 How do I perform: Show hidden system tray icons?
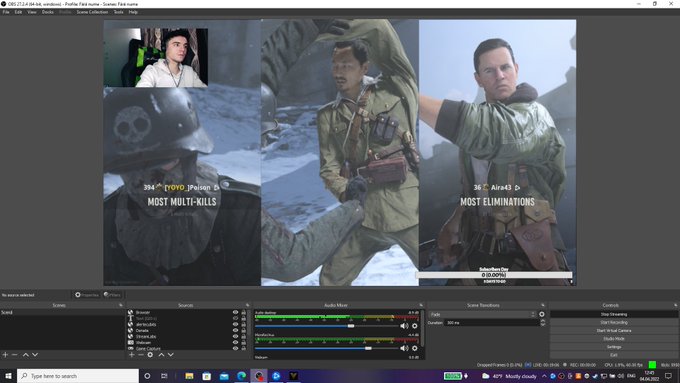click(544, 376)
